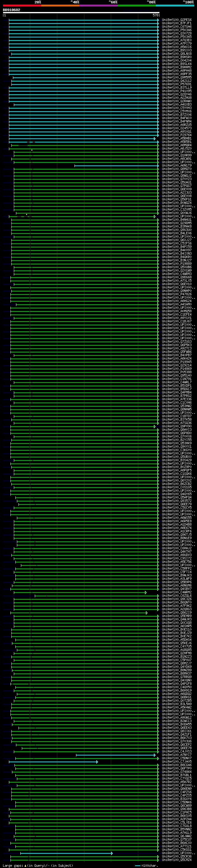Select label UniRef100_B0WQZ4
The height and width of the screenshot is (868, 197).
(177, 203)
